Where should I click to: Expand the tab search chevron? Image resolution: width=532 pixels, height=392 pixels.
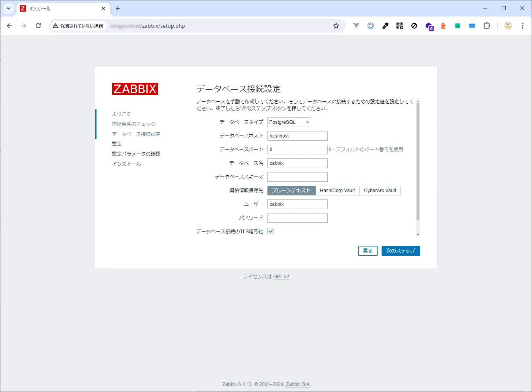tap(8, 8)
